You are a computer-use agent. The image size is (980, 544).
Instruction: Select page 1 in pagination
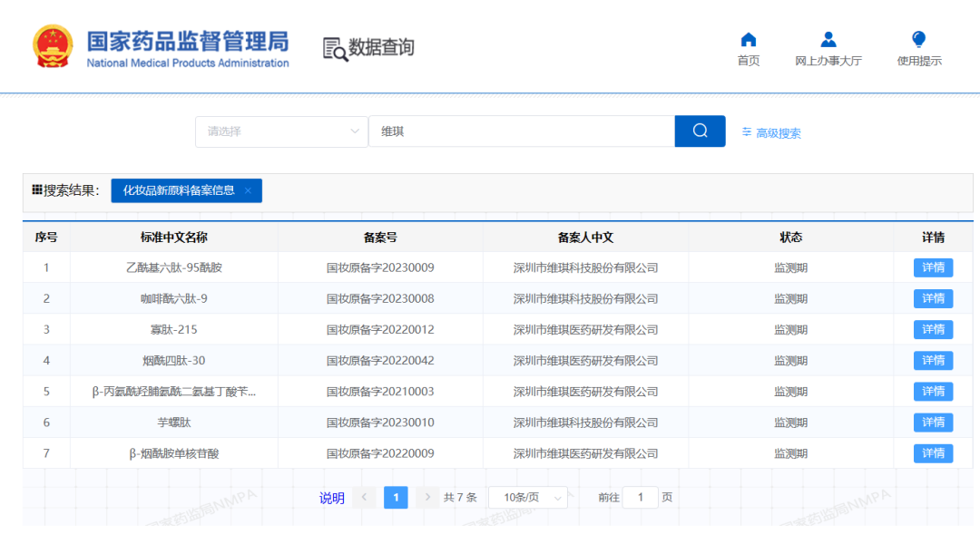[396, 497]
